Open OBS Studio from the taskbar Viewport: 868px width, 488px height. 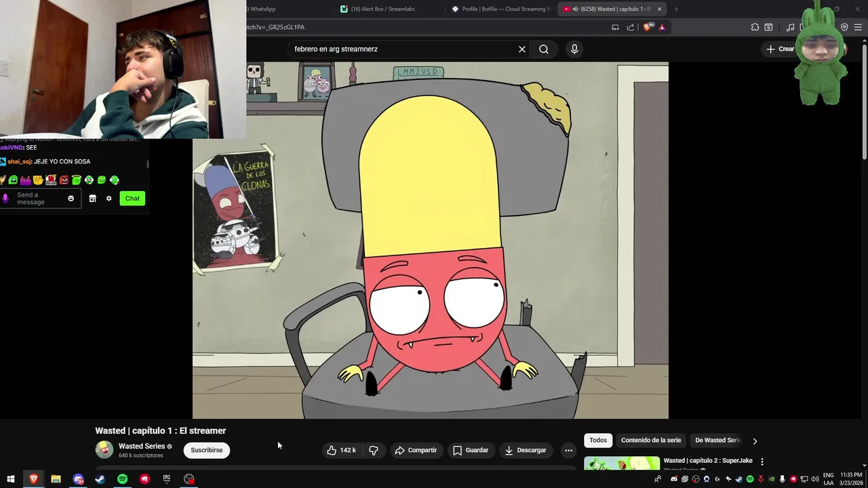(189, 479)
